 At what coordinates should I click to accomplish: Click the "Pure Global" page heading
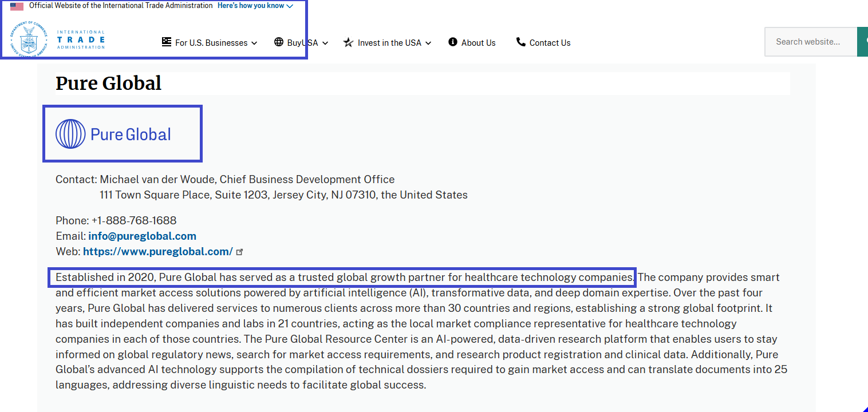point(108,84)
